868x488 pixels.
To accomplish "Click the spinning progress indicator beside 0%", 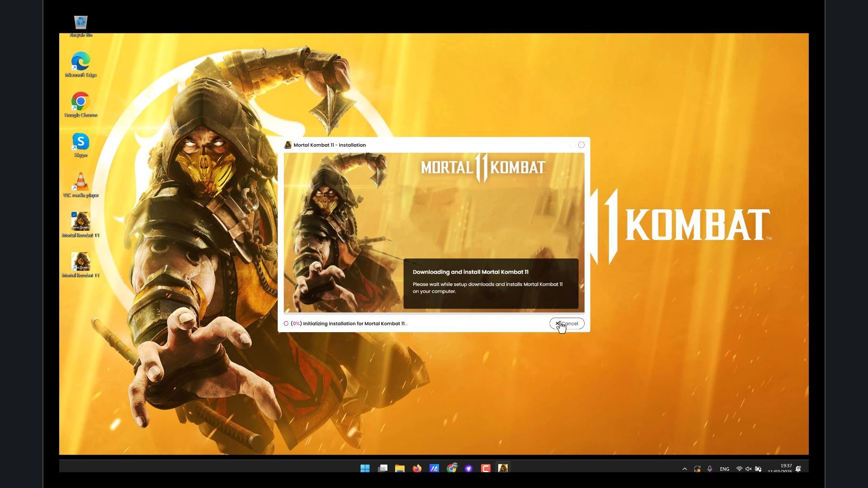I will (286, 324).
